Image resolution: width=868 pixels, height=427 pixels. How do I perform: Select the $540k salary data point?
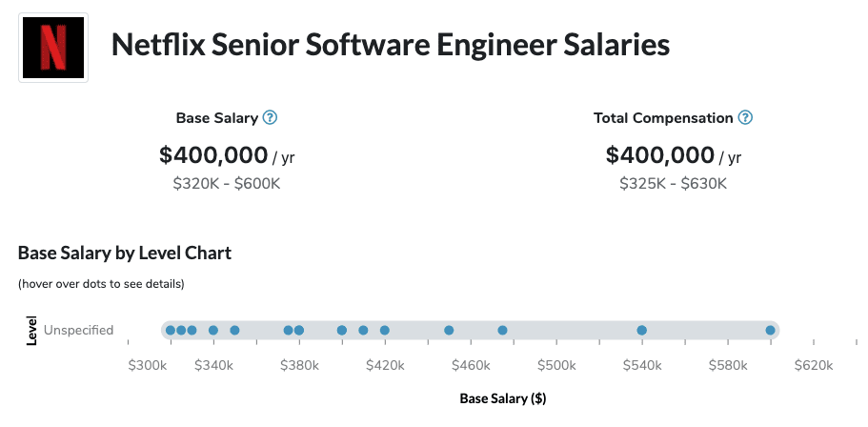point(642,331)
